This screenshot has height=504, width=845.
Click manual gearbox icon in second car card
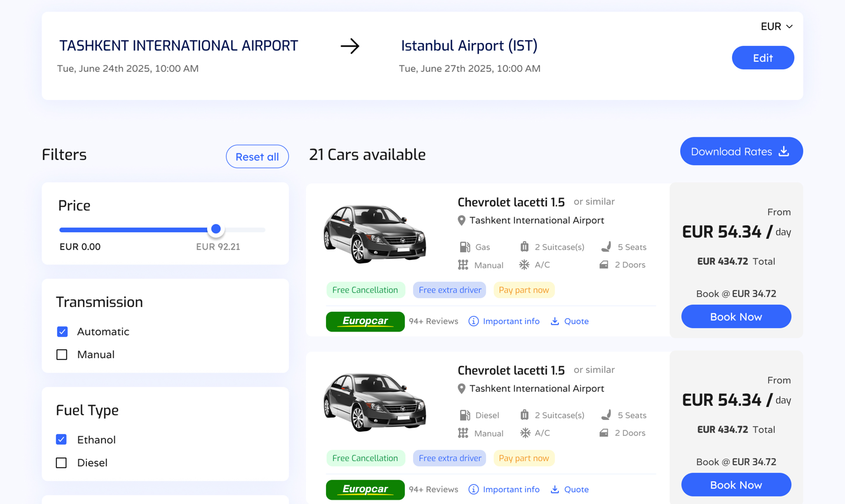[463, 433]
